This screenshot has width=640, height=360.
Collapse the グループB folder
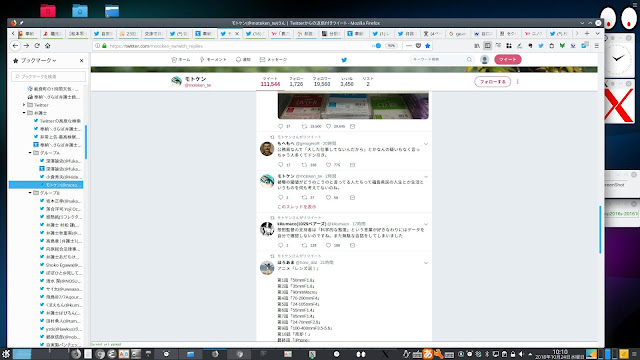(x=30, y=193)
